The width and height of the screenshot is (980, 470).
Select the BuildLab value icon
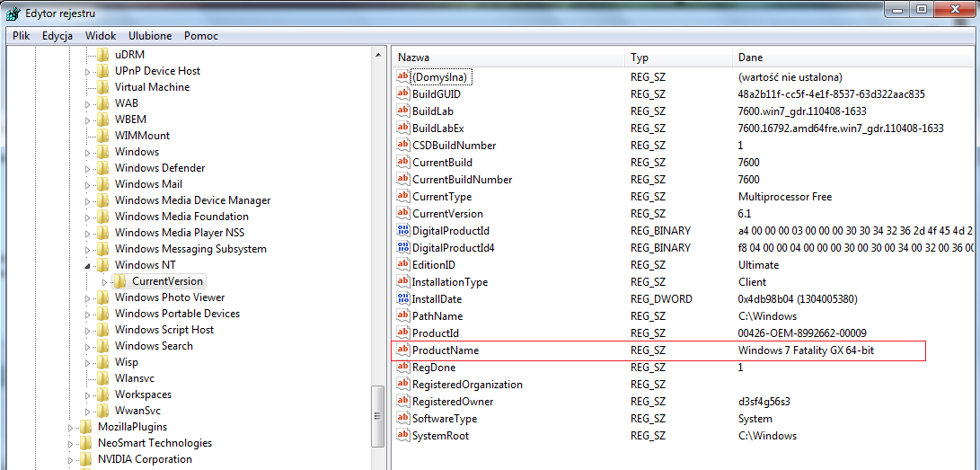403,111
